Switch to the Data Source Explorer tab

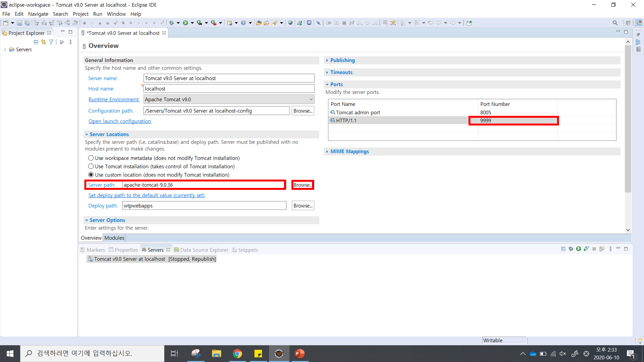pos(201,250)
